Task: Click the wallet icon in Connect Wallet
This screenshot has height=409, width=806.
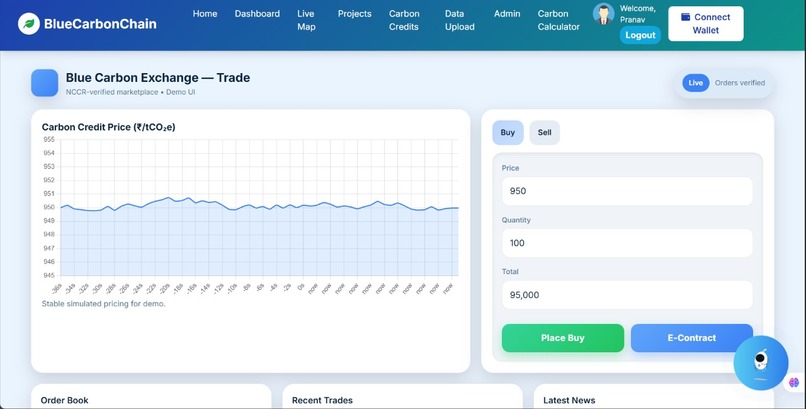Action: [686, 17]
